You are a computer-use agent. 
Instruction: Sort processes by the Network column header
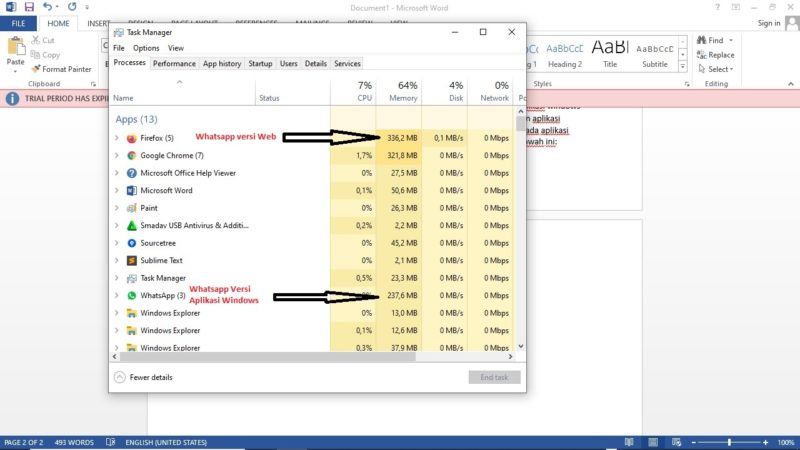point(490,92)
